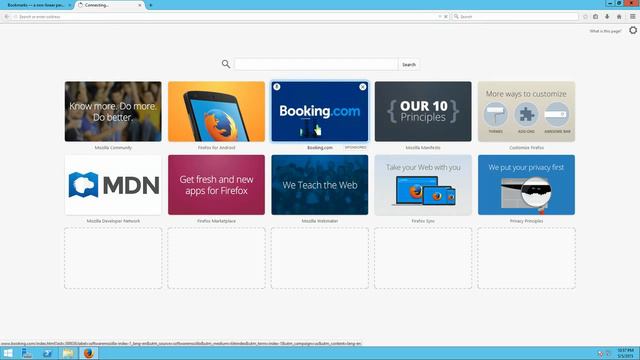The height and width of the screenshot is (360, 640).
Task: Open the Windows Start button
Action: tap(8, 353)
